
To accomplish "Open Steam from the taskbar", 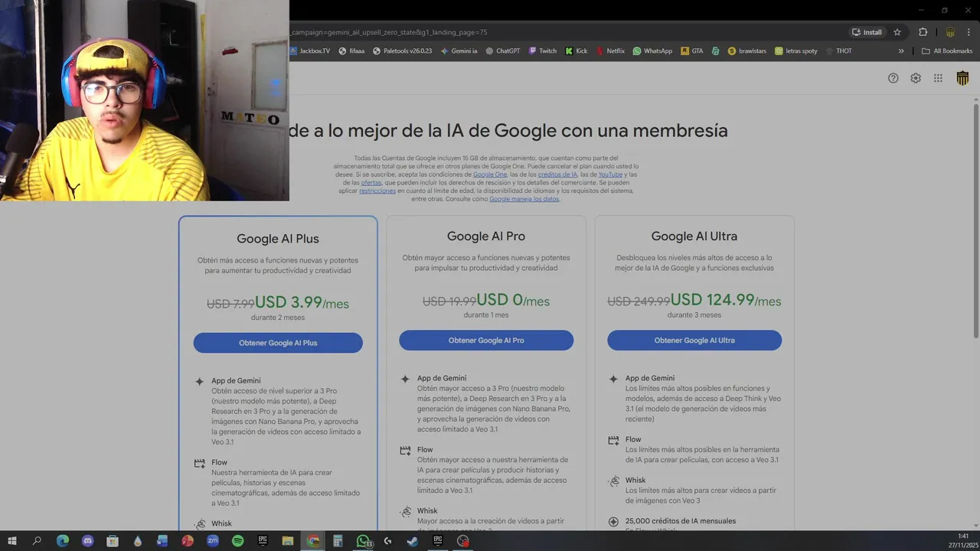I will (412, 541).
